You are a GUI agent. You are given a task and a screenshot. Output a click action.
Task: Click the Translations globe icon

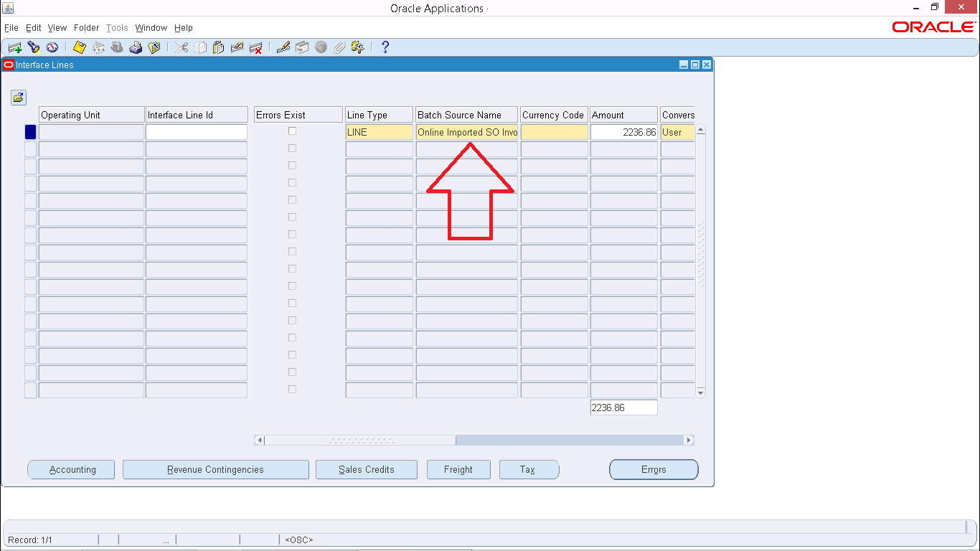point(321,47)
